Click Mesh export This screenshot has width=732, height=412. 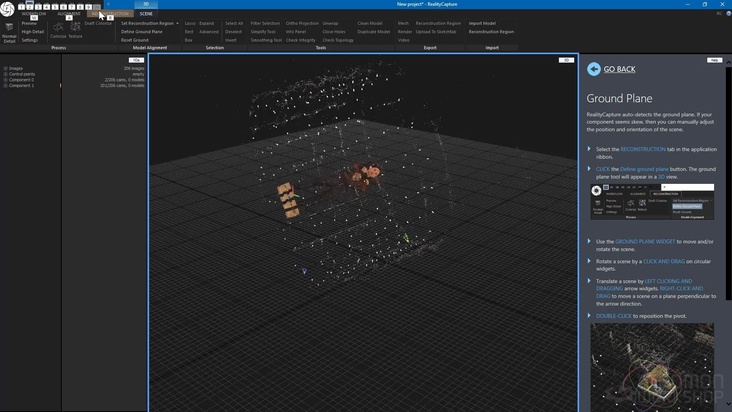point(403,23)
